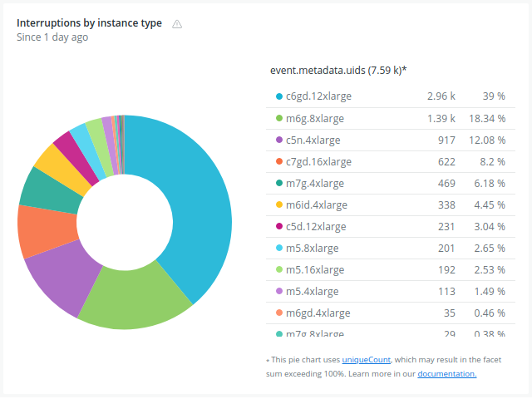Click the m5.4xlarge legend item
Viewport: 532px width, 399px height.
tap(312, 291)
